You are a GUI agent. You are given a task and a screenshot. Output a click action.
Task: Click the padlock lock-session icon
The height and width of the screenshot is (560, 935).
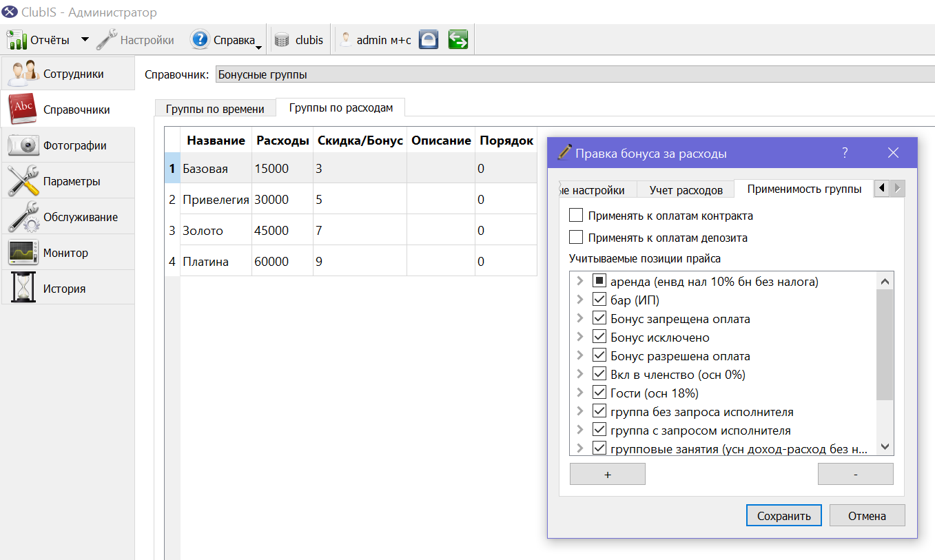click(x=429, y=40)
